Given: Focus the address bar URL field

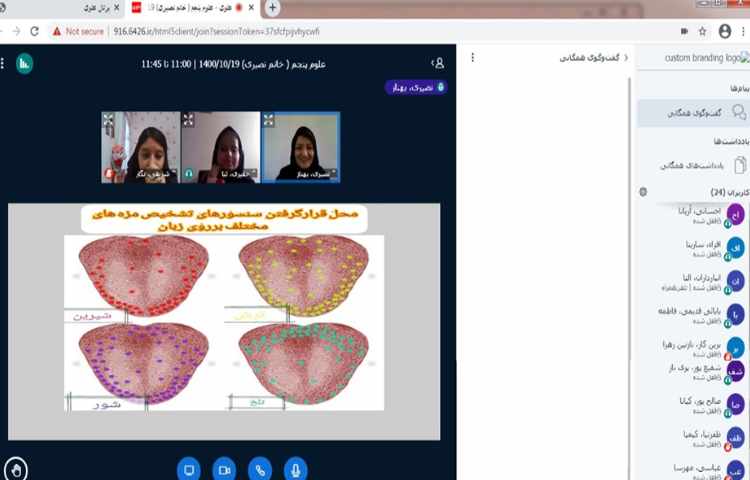Looking at the screenshot, I should point(216,32).
